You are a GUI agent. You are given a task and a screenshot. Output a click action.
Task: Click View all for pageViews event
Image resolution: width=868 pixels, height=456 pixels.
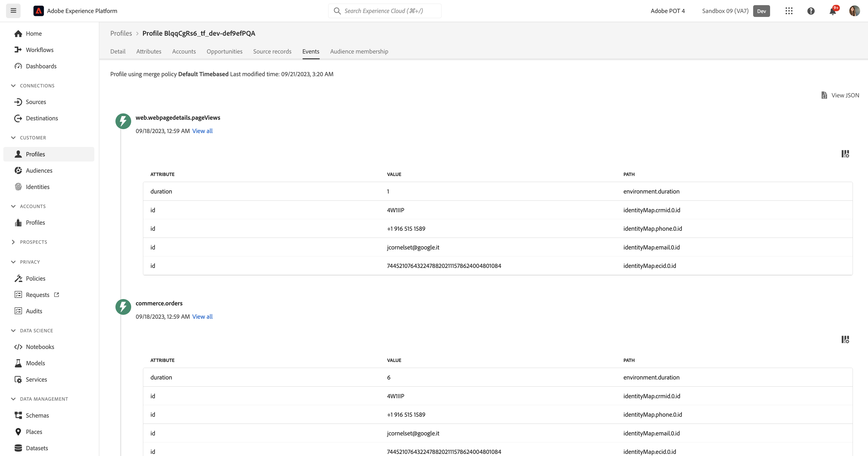tap(202, 131)
